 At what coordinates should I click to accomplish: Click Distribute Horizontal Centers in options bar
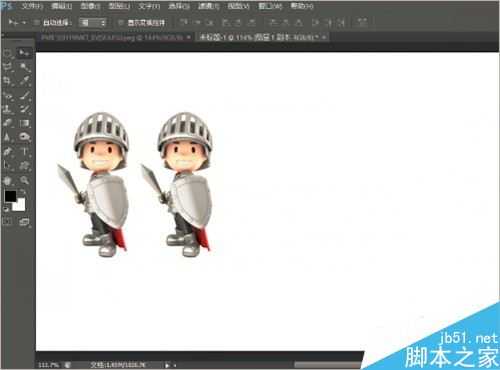328,23
